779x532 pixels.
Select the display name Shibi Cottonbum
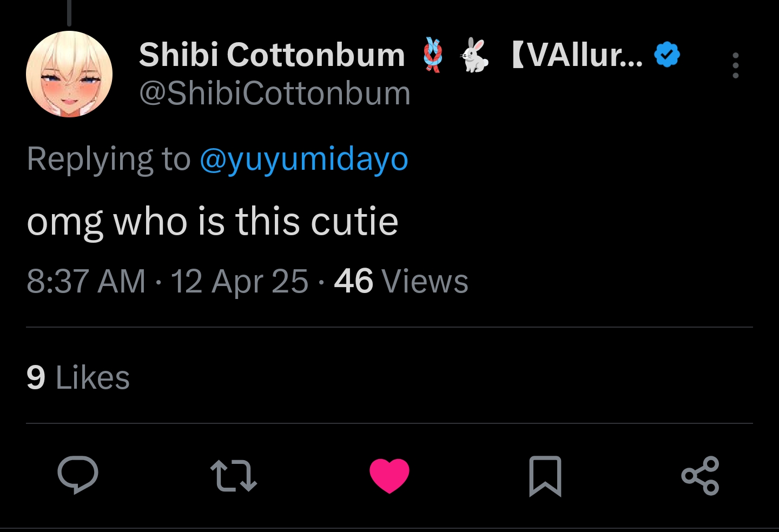(x=272, y=55)
